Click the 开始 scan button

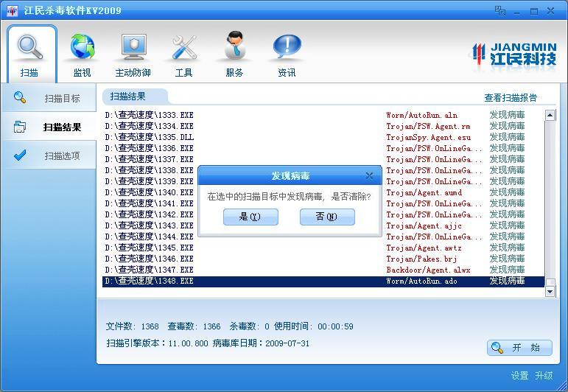click(x=519, y=348)
